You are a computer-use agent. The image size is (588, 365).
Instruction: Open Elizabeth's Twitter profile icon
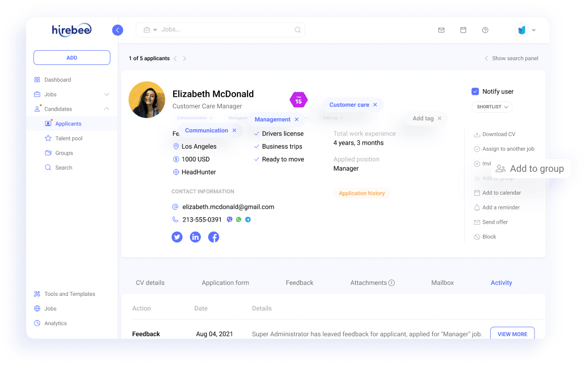[177, 237]
